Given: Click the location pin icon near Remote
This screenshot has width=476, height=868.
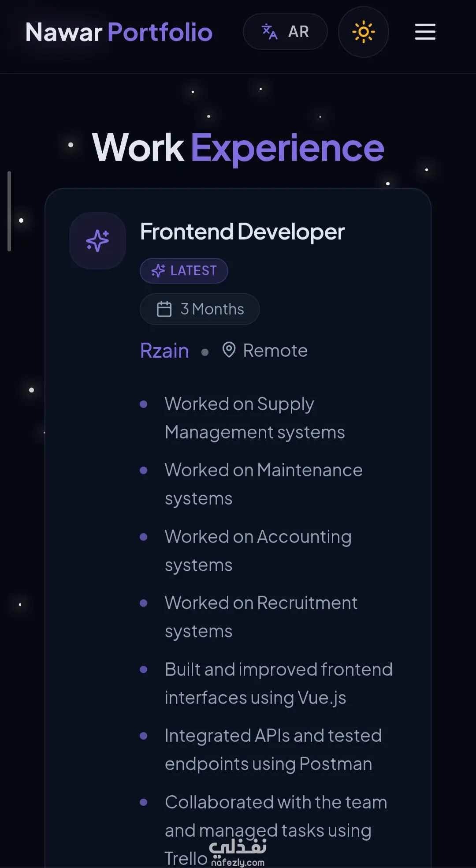Looking at the screenshot, I should pyautogui.click(x=229, y=350).
